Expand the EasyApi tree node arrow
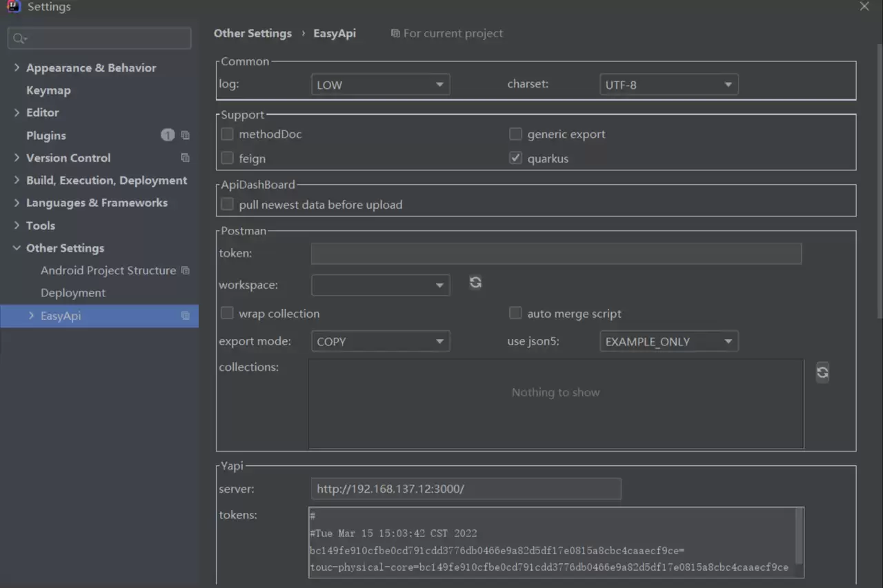 click(x=31, y=316)
